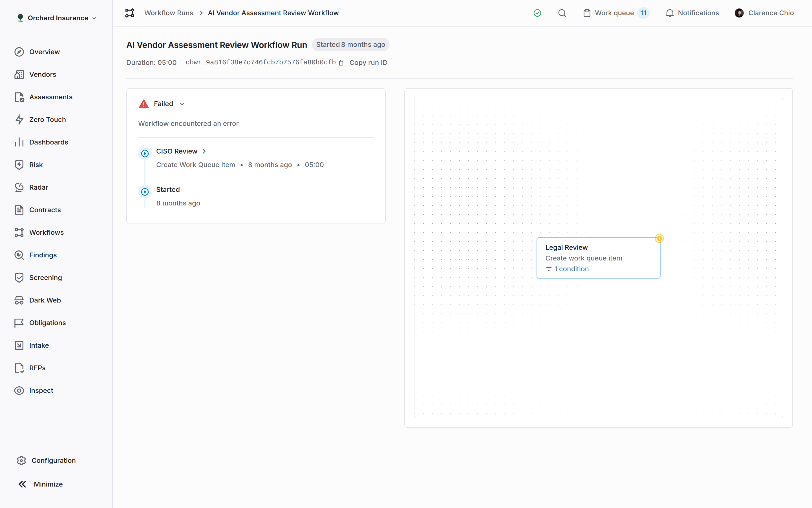
Task: Click the Vendors building icon
Action: tap(19, 74)
